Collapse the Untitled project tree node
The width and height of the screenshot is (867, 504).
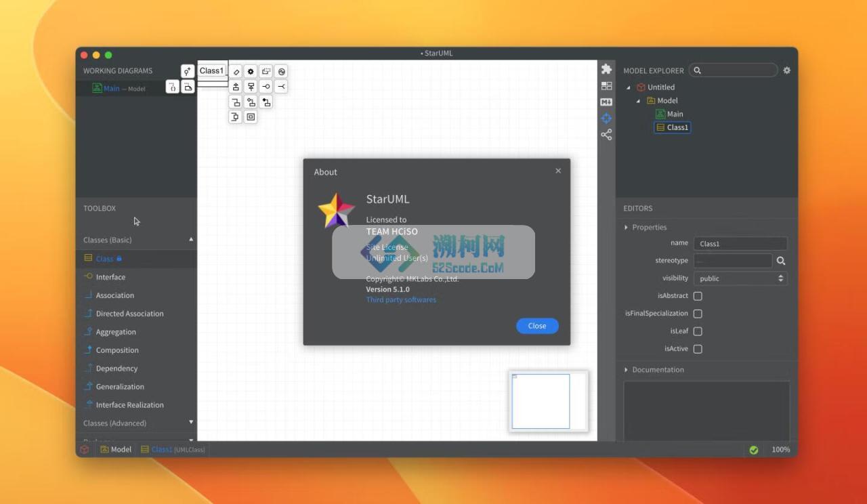pos(628,87)
